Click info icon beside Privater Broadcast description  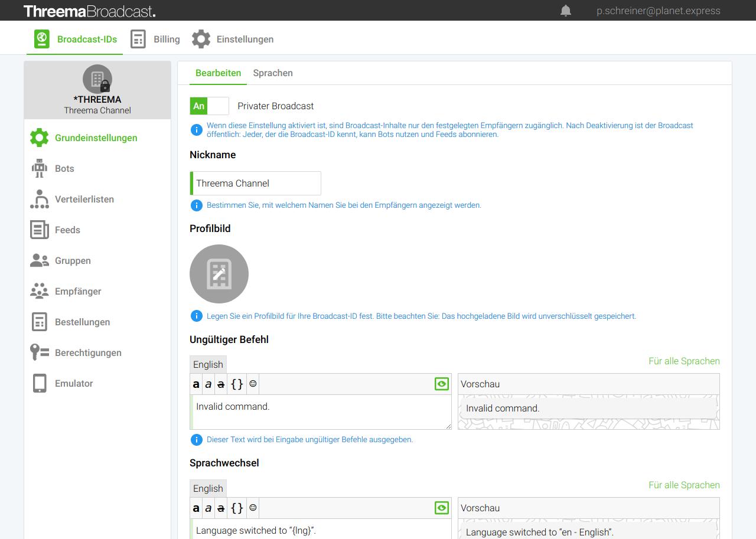[197, 130]
